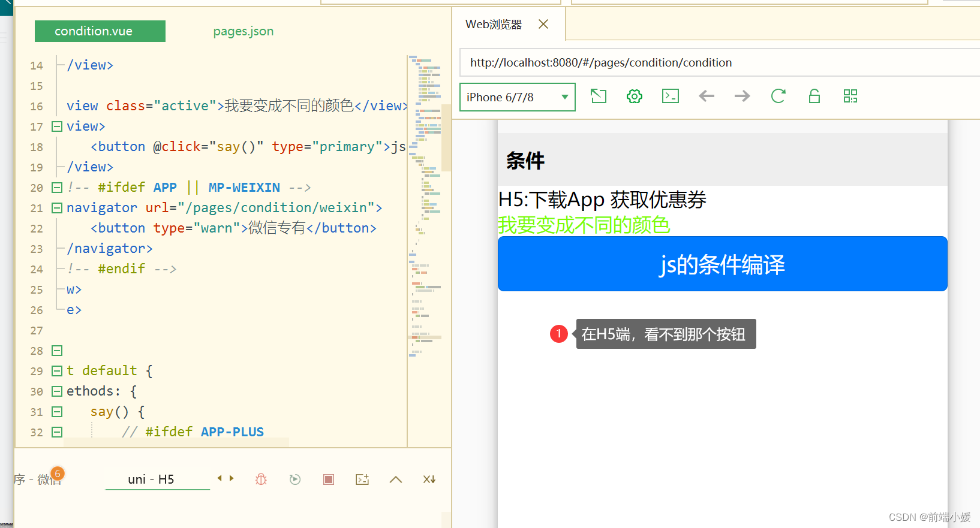Collapse the say() fold at line 31

[57, 412]
